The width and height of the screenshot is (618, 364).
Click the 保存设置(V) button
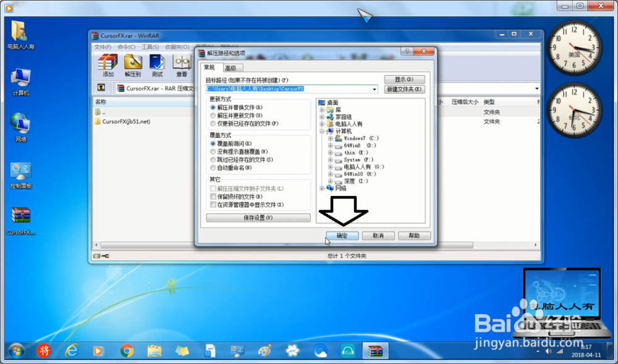258,218
